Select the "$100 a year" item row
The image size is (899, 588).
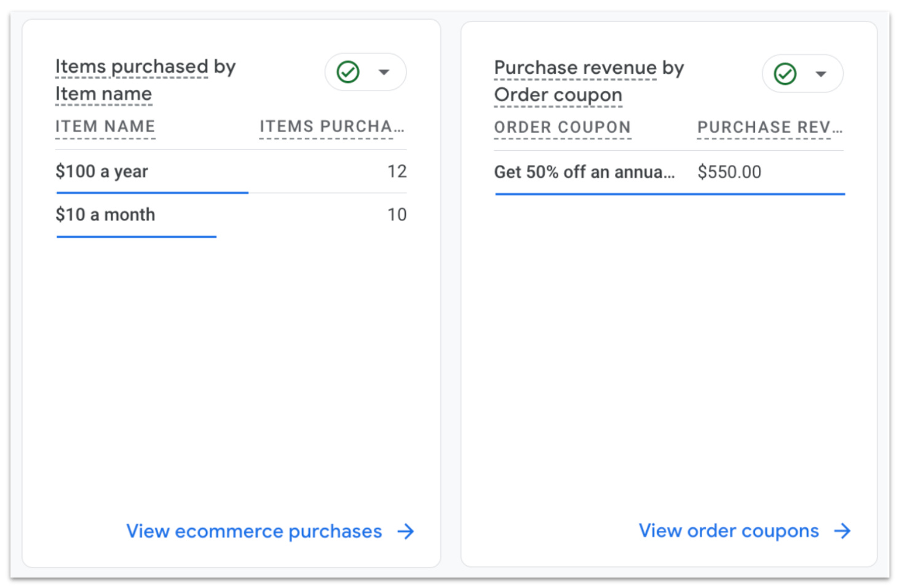pyautogui.click(x=102, y=172)
